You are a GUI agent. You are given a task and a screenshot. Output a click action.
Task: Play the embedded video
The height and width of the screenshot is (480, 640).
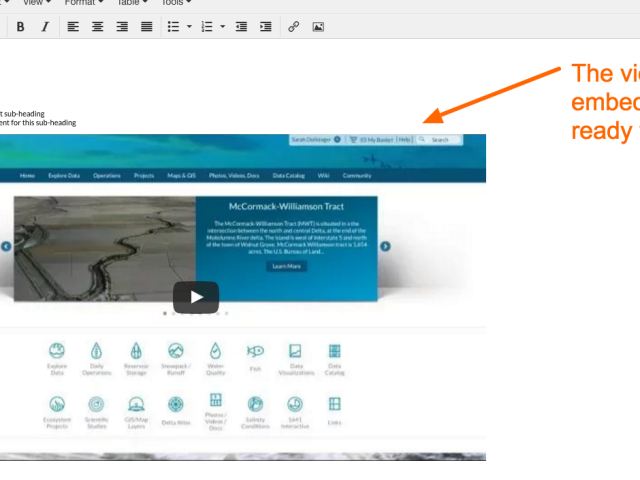point(196,297)
